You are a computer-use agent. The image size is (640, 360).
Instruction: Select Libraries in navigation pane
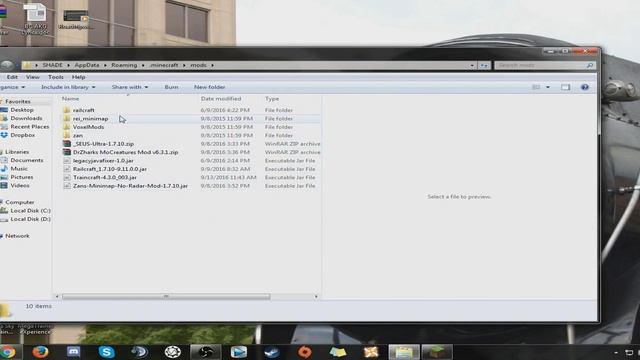(17, 152)
